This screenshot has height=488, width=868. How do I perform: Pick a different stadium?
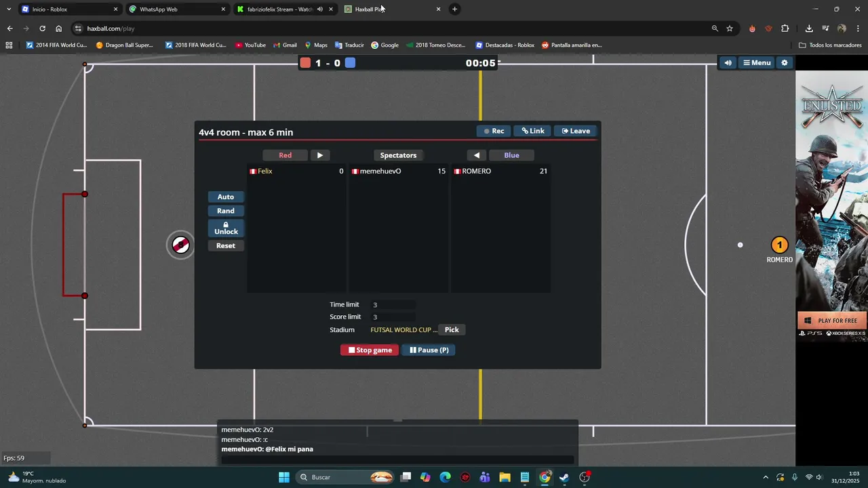452,329
